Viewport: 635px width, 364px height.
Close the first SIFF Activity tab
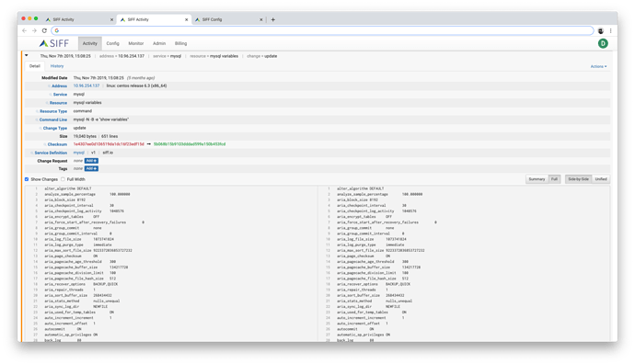click(111, 19)
